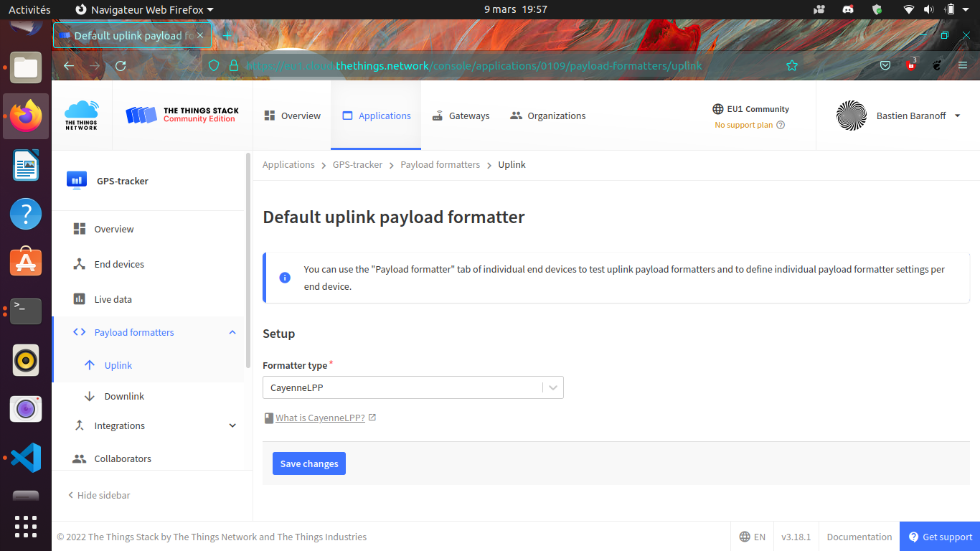This screenshot has height=551, width=980.
Task: Open Help from Ubuntu dock
Action: pyautogui.click(x=26, y=213)
